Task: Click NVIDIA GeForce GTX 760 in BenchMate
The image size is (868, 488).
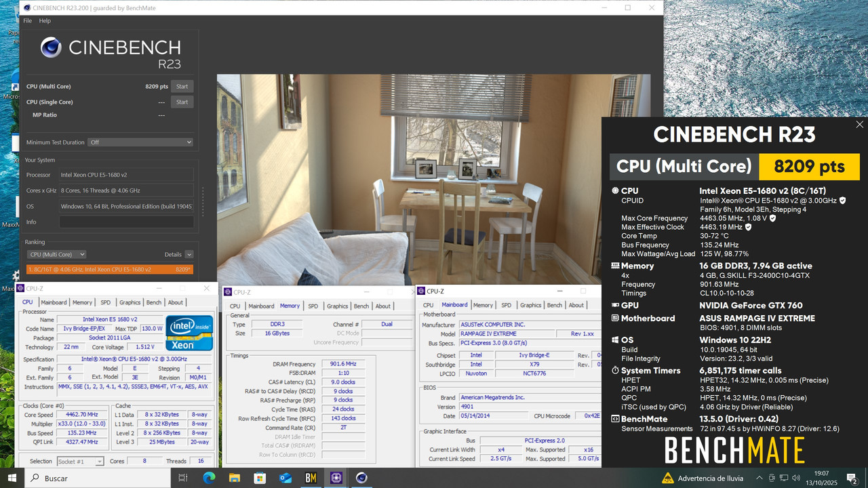Action: pos(751,306)
